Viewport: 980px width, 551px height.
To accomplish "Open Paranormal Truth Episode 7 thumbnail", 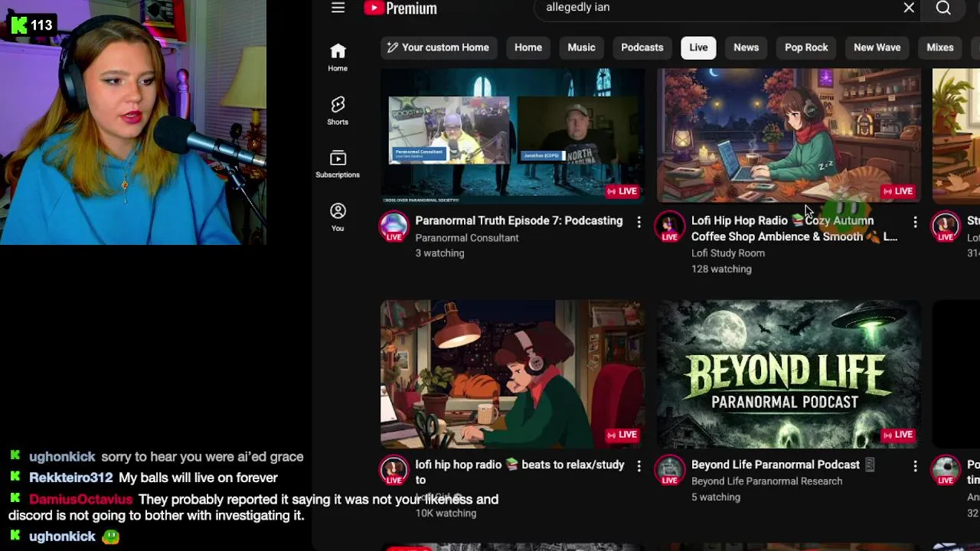I will (x=512, y=136).
